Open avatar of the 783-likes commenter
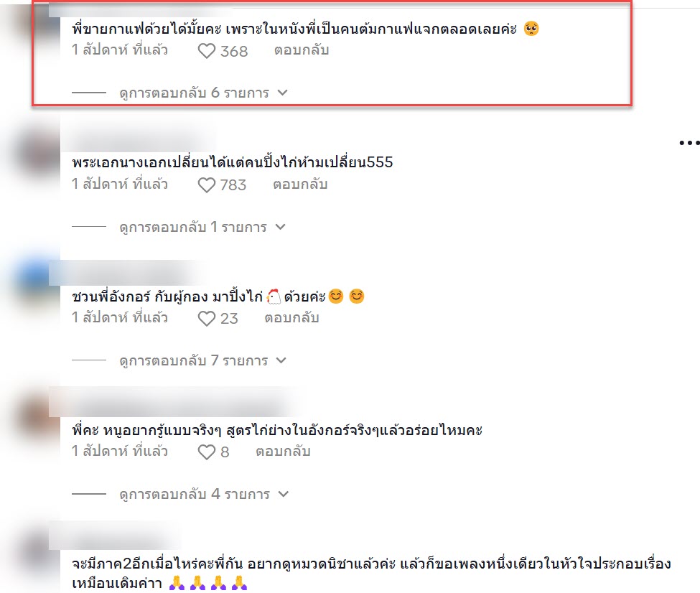The height and width of the screenshot is (593, 700). pyautogui.click(x=38, y=154)
